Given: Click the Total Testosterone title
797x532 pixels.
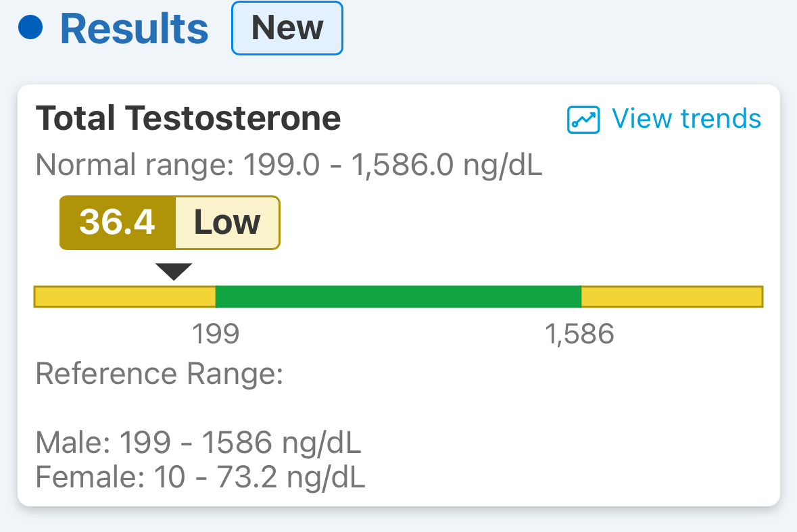Looking at the screenshot, I should 188,118.
